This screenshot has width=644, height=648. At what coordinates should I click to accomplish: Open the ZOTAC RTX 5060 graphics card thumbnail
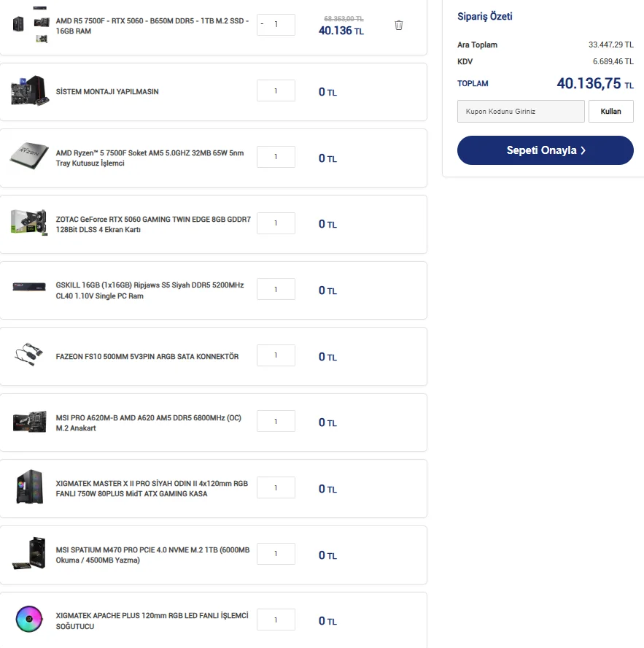point(29,223)
